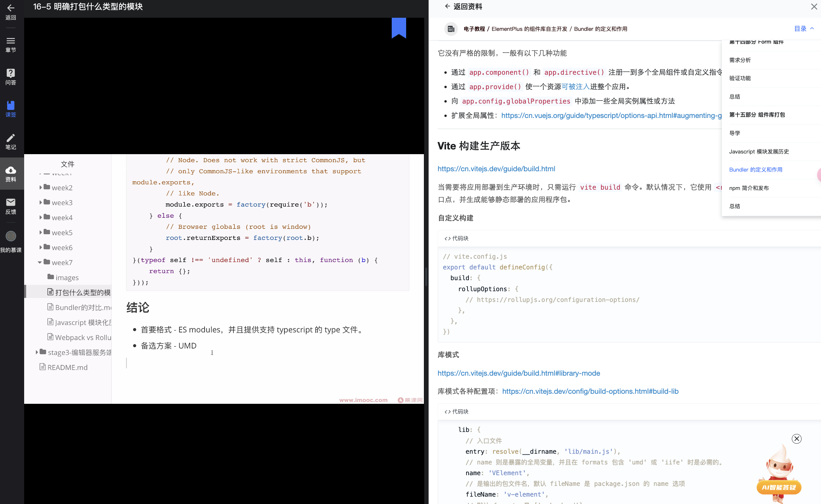This screenshot has height=504, width=821.
Task: Expand the week3 folder
Action: 41,202
